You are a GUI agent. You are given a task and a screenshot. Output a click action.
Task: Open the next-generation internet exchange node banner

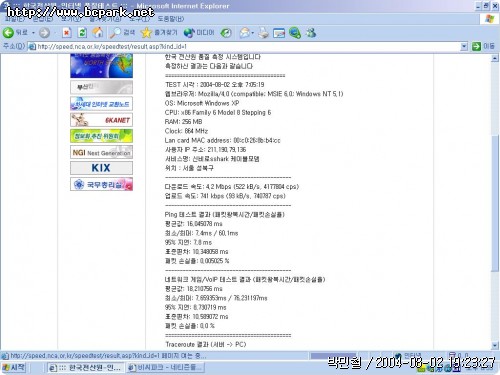[101, 104]
